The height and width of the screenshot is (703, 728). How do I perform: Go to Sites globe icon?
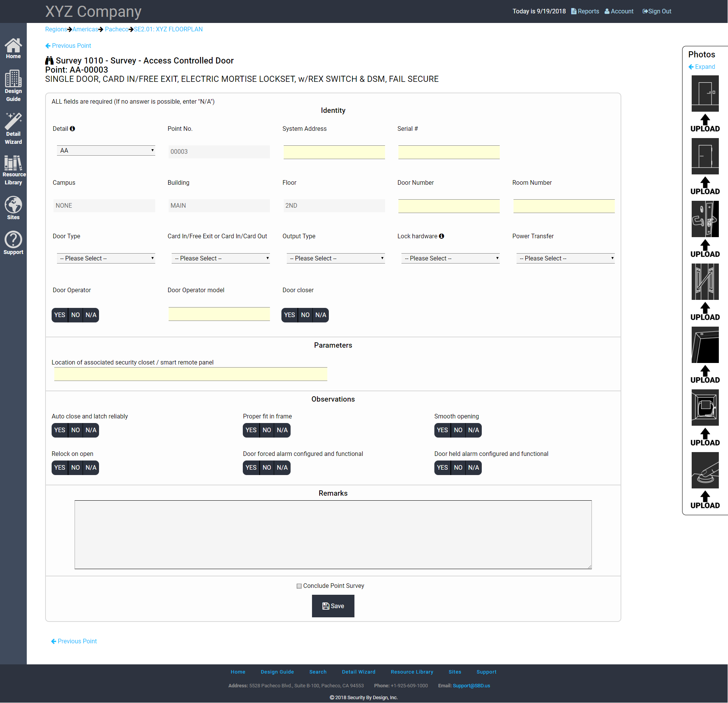13,205
